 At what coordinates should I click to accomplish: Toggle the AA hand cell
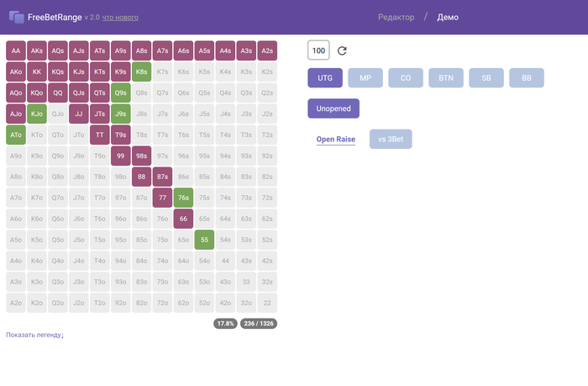click(x=16, y=50)
